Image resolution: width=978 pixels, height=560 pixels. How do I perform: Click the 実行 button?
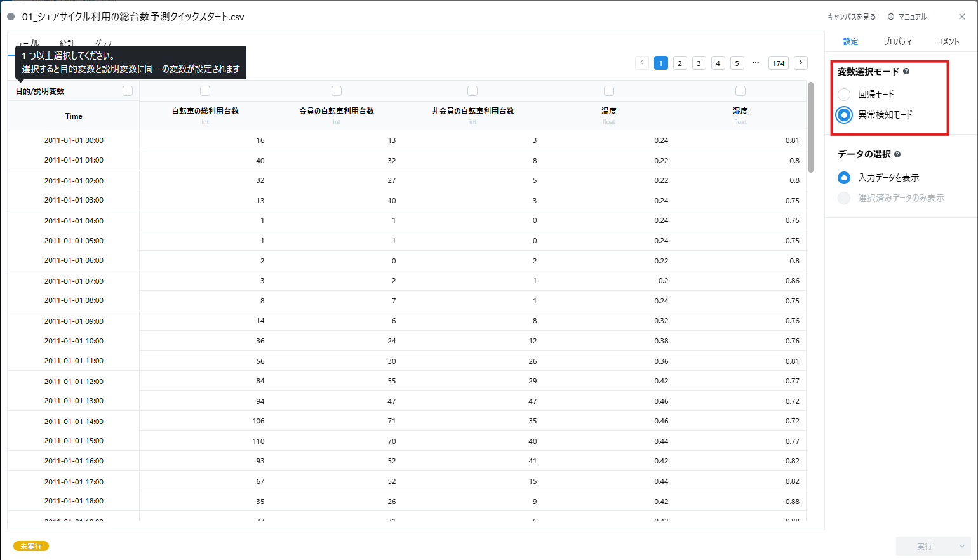(925, 546)
